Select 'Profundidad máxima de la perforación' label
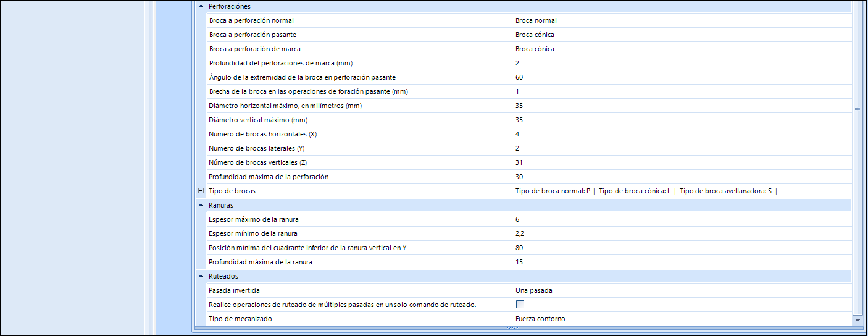The height and width of the screenshot is (336, 868). [269, 177]
